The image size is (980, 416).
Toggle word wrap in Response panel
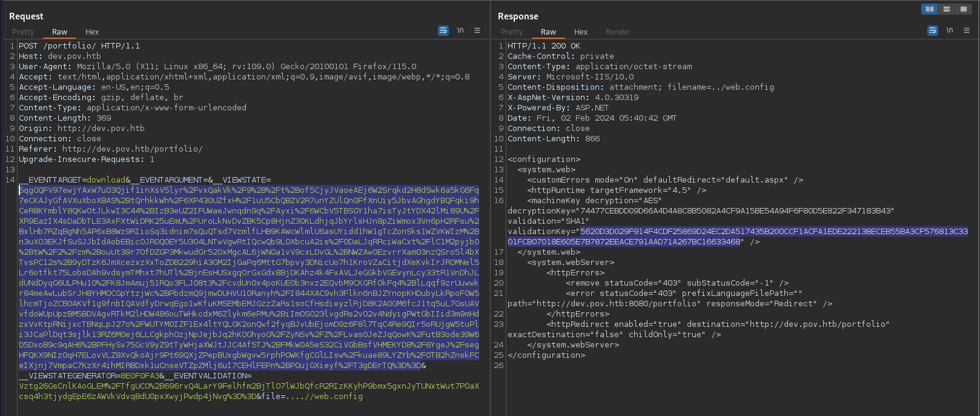point(933,30)
